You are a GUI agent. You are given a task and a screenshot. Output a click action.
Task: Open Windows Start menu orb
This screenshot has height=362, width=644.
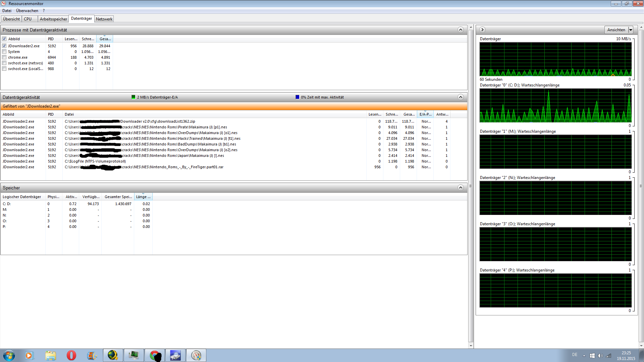pos(9,355)
